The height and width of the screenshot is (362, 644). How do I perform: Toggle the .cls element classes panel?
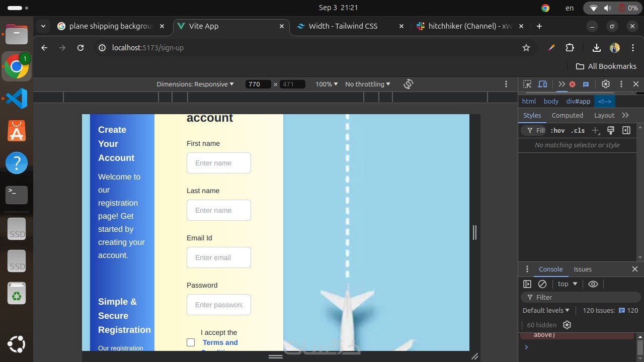578,131
